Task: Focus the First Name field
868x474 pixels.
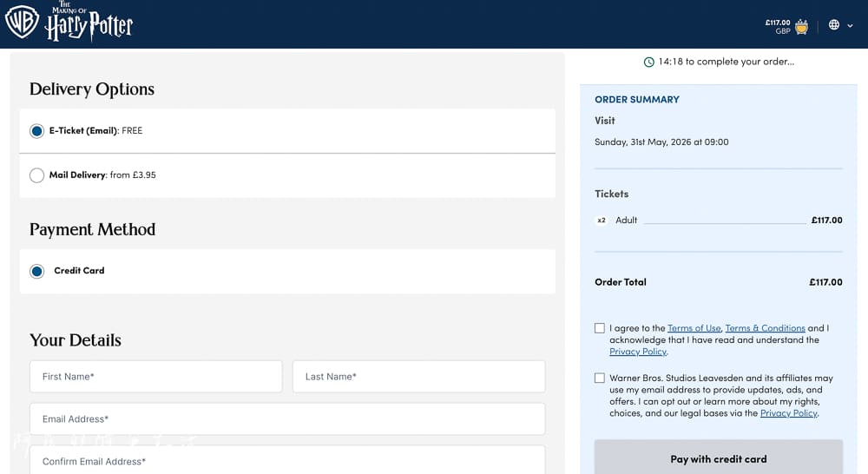Action: coord(156,377)
